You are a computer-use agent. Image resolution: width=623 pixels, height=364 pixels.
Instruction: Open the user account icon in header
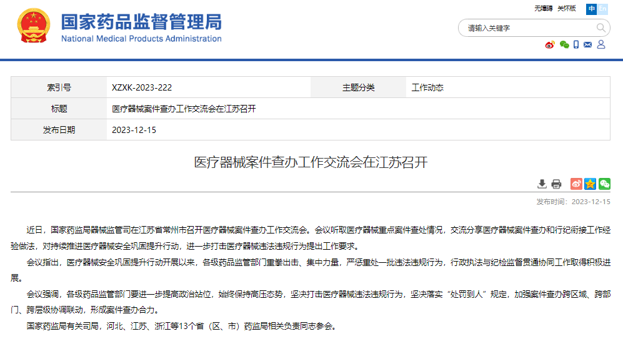click(x=601, y=45)
